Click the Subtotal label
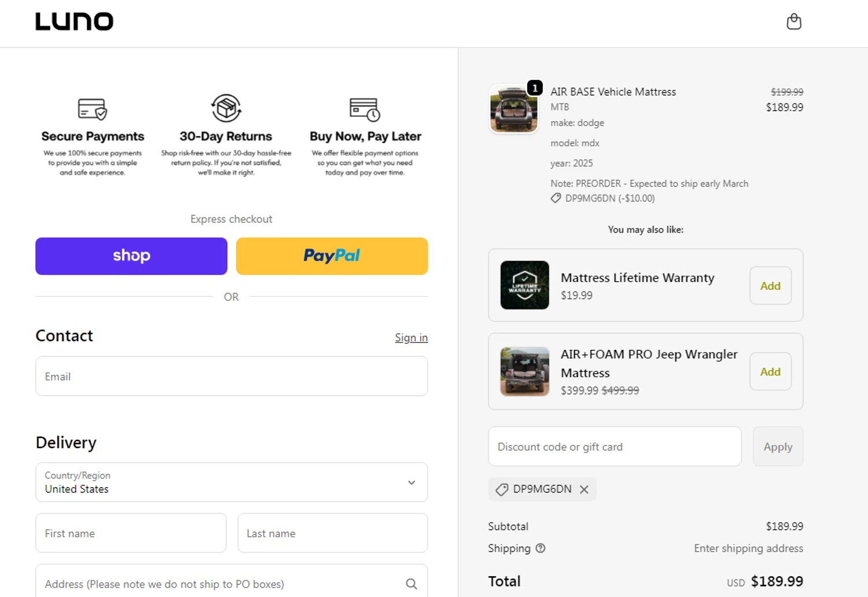 coord(508,526)
